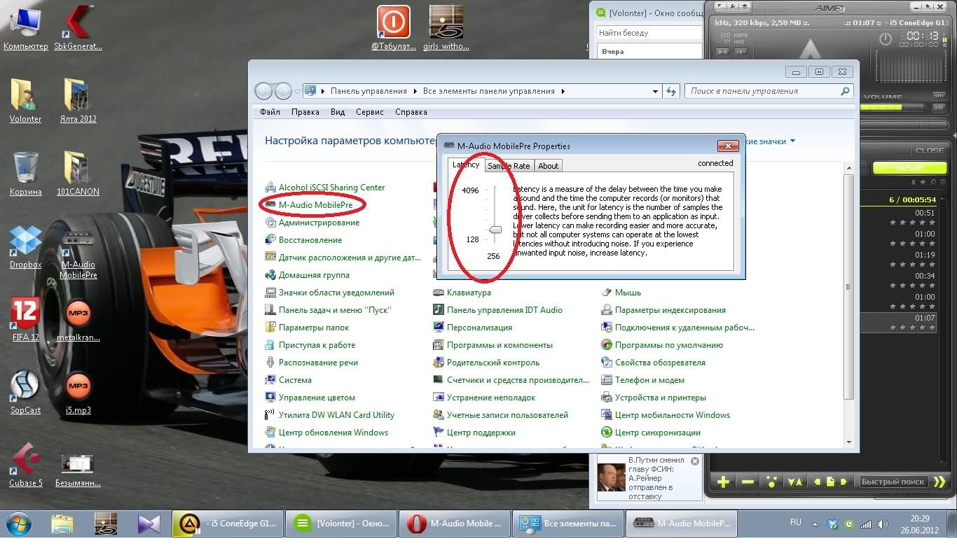The width and height of the screenshot is (957, 560).
Task: Open the Система control panel icon
Action: [x=270, y=380]
